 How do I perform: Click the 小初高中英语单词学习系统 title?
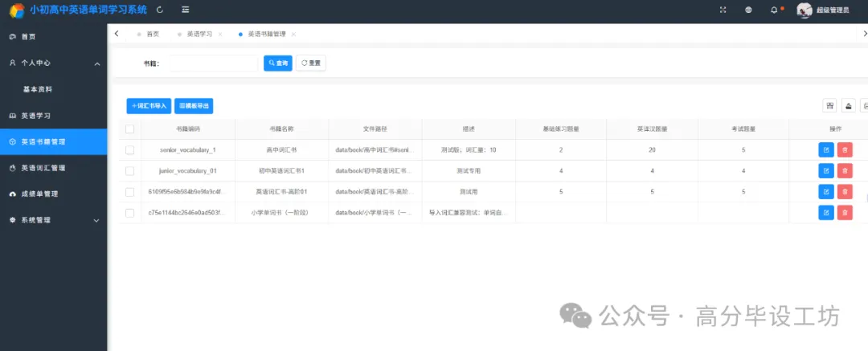coord(88,10)
